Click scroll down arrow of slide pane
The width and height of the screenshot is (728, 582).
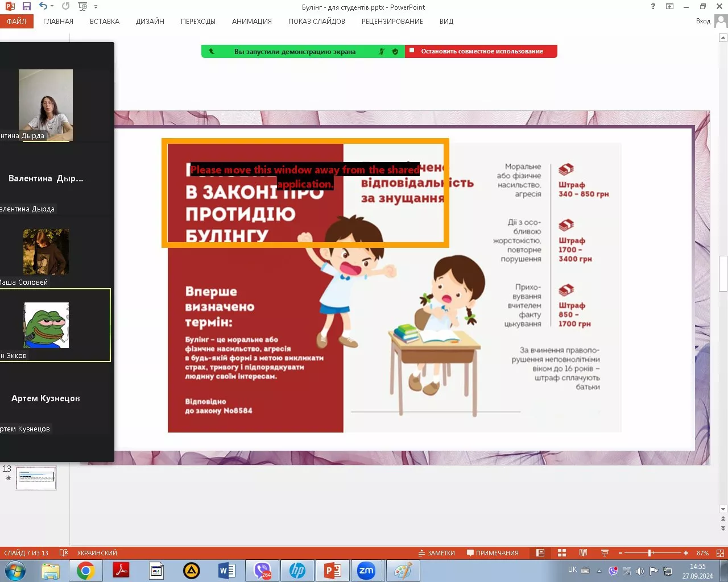pos(723,509)
